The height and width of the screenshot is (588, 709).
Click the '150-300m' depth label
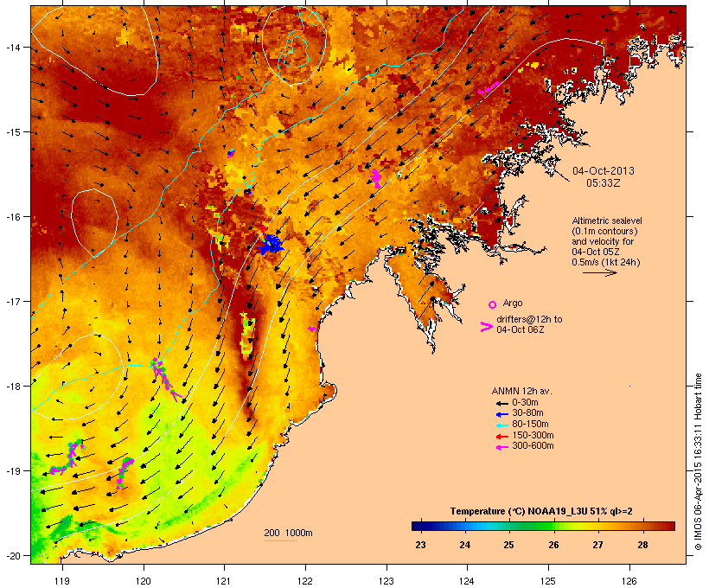pos(533,436)
